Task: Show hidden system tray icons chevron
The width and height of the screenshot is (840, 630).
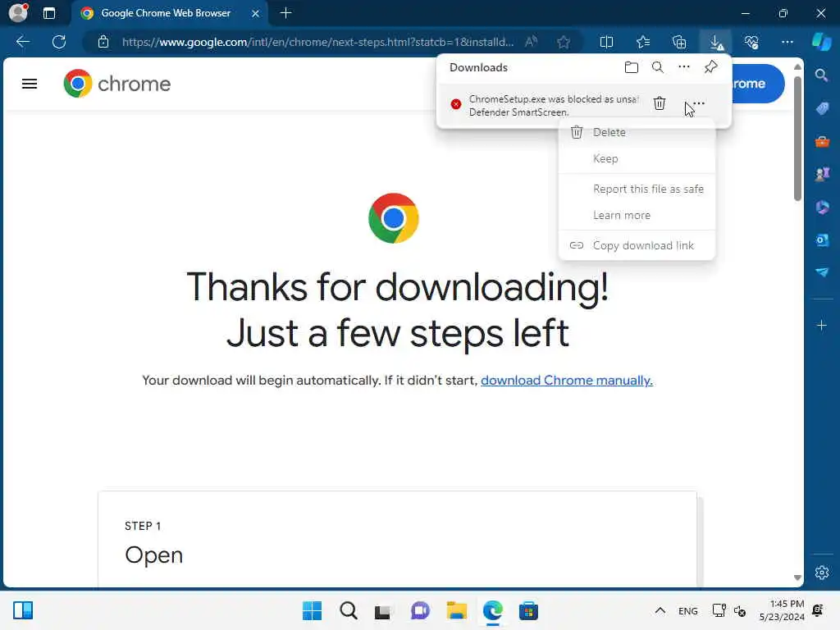Action: [660, 610]
